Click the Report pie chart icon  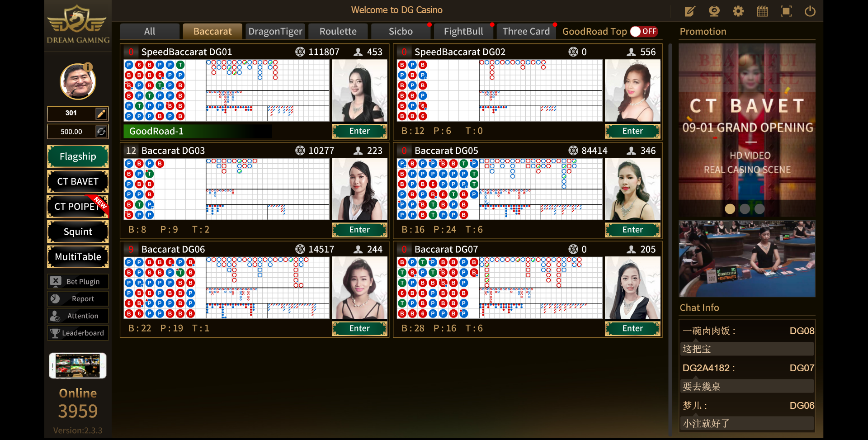(55, 298)
